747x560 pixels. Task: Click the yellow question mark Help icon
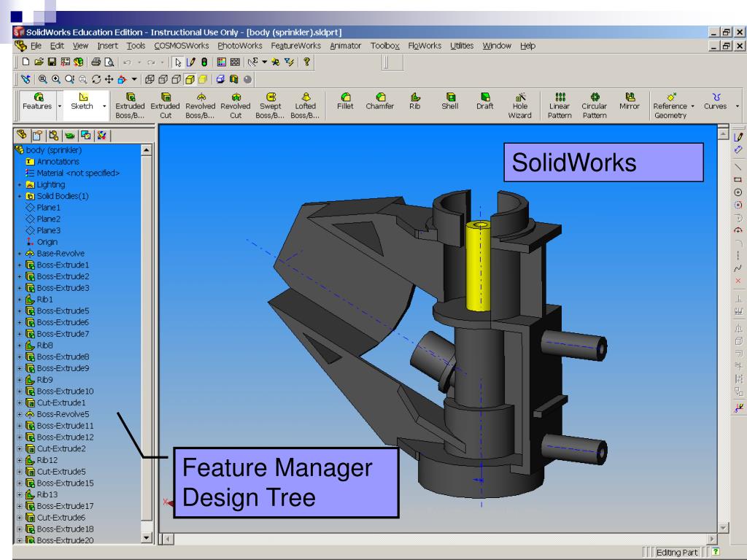coord(307,62)
